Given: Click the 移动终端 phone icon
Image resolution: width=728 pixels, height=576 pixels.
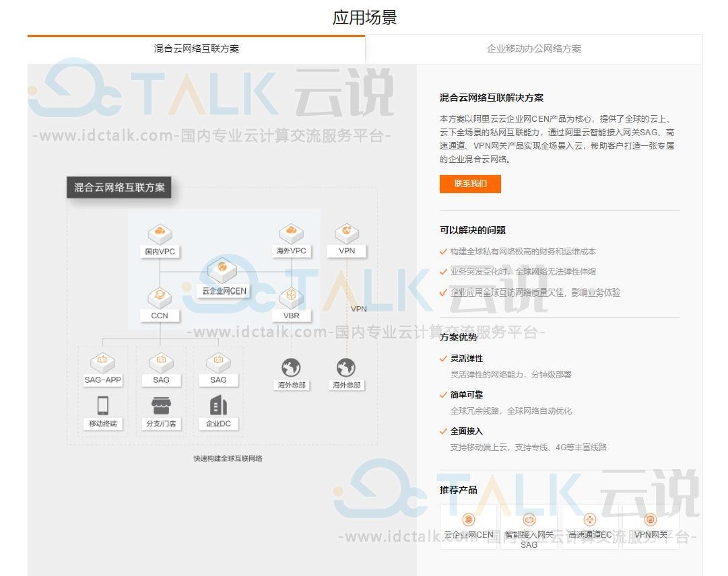Looking at the screenshot, I should coord(103,405).
